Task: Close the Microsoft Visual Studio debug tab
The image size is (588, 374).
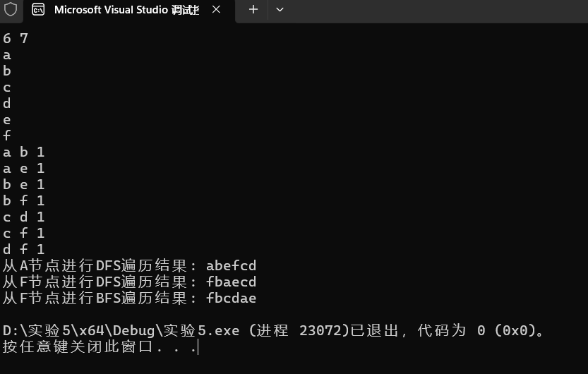Action: click(x=216, y=9)
